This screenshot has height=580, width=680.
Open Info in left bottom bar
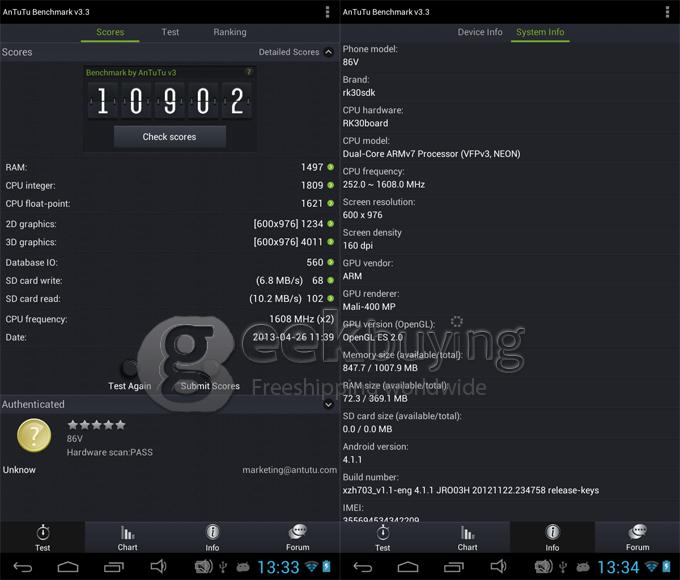tap(212, 537)
